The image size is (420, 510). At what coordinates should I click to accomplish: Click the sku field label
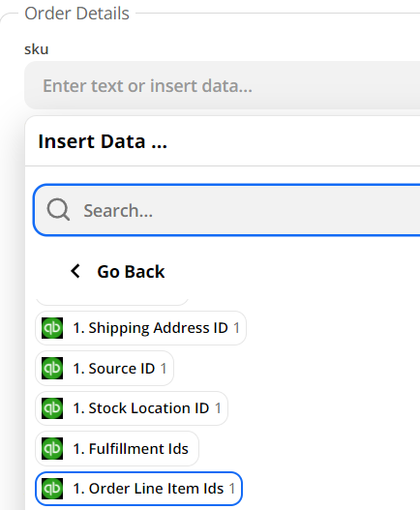pyautogui.click(x=37, y=49)
